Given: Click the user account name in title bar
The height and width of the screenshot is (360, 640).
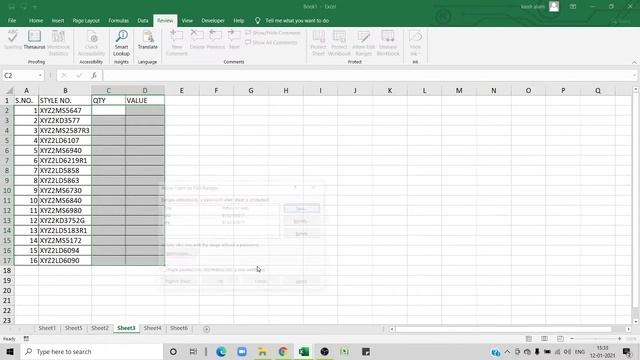Looking at the screenshot, I should pos(533,7).
